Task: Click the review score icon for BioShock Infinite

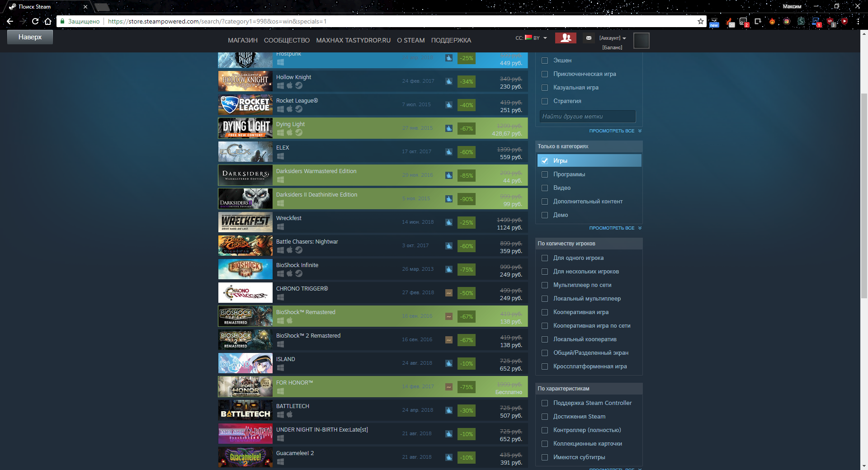Action: tap(449, 269)
